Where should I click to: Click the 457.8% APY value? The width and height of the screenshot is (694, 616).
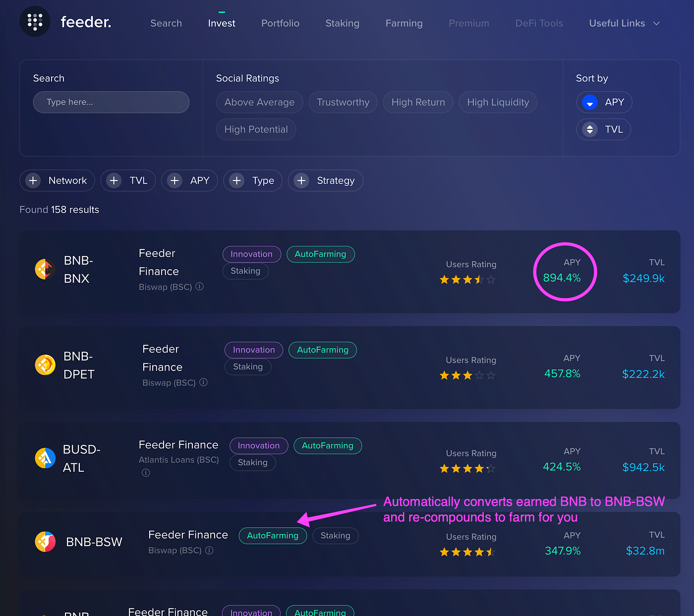(562, 373)
